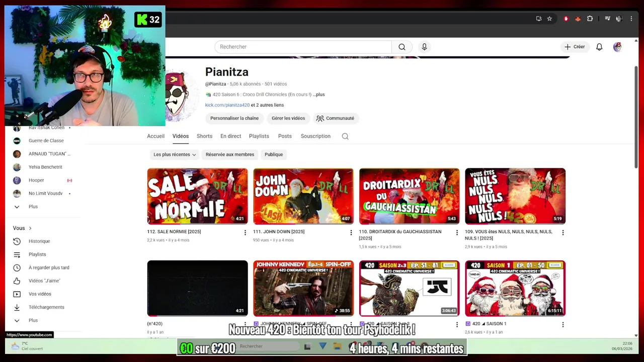Open the red hand blocker extension

pyautogui.click(x=566, y=19)
